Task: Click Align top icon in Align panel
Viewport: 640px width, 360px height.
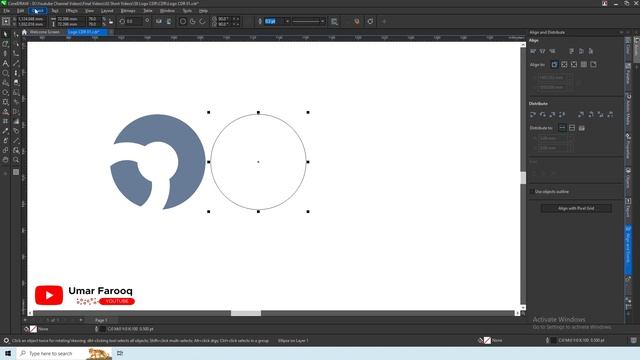Action: (x=571, y=51)
